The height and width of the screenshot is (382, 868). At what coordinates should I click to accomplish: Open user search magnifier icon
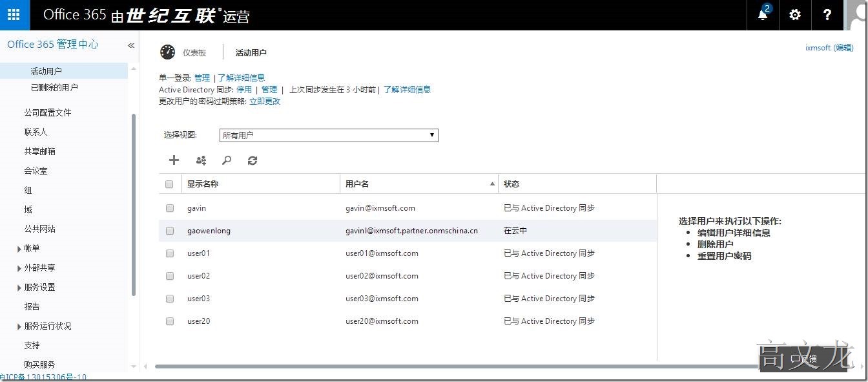pos(227,160)
